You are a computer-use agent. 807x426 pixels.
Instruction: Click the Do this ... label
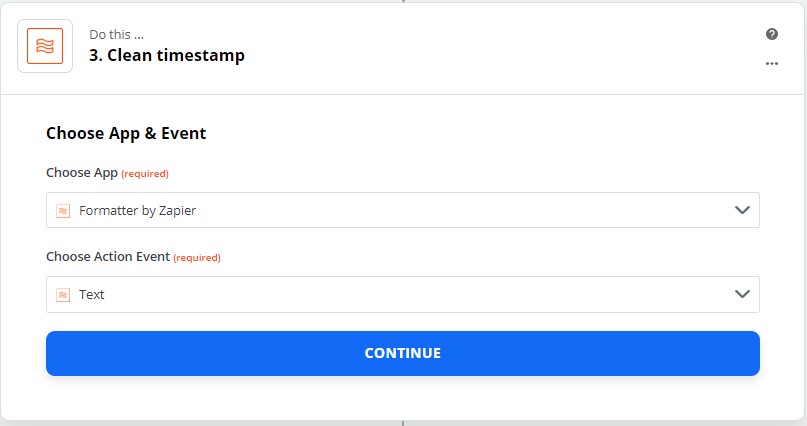pyautogui.click(x=116, y=34)
